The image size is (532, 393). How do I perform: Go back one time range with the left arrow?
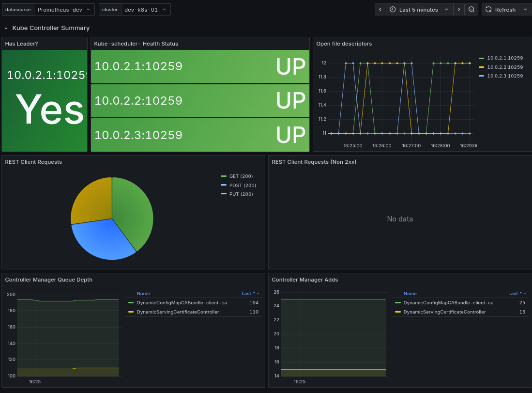[x=380, y=10]
